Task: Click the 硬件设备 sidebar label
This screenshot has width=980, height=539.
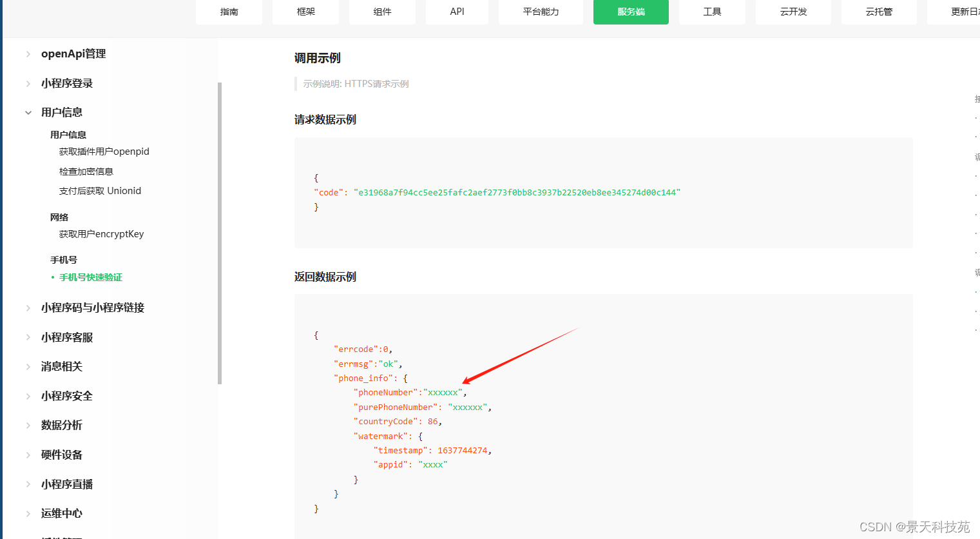Action: [x=62, y=455]
